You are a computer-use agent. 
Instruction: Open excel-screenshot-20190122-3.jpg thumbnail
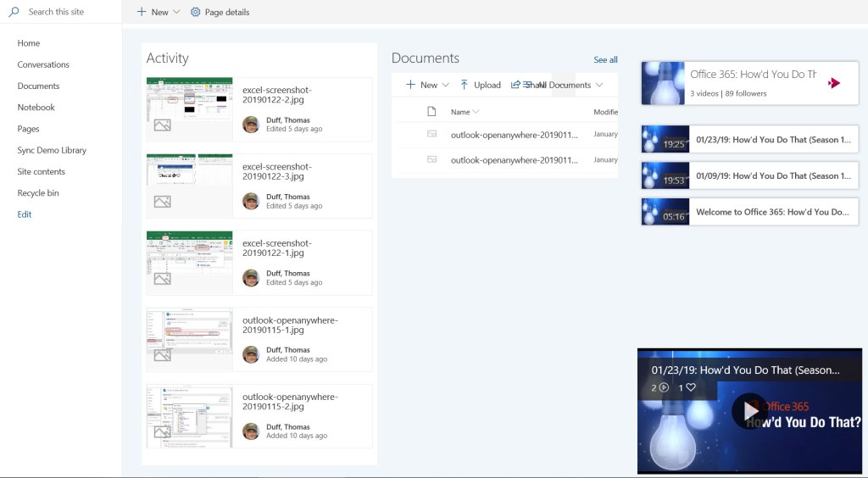pos(189,186)
